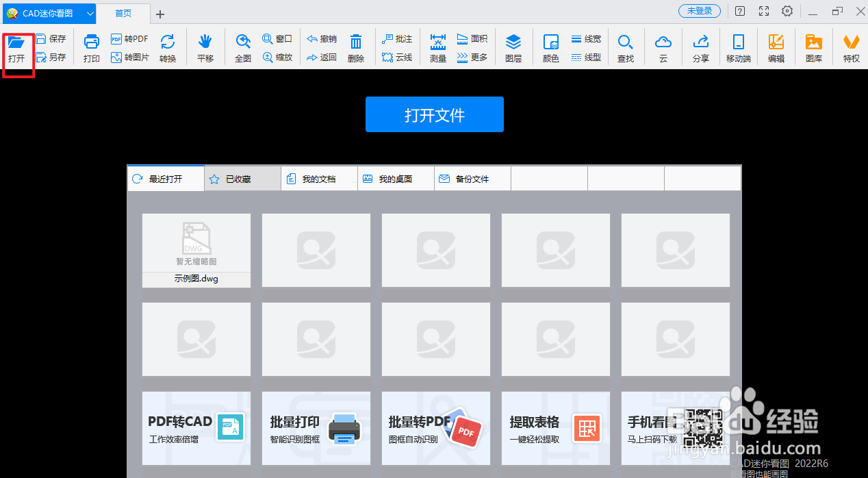Screen dimensions: 868x478
Task: Select 缩放 zoom tool
Action: click(277, 58)
